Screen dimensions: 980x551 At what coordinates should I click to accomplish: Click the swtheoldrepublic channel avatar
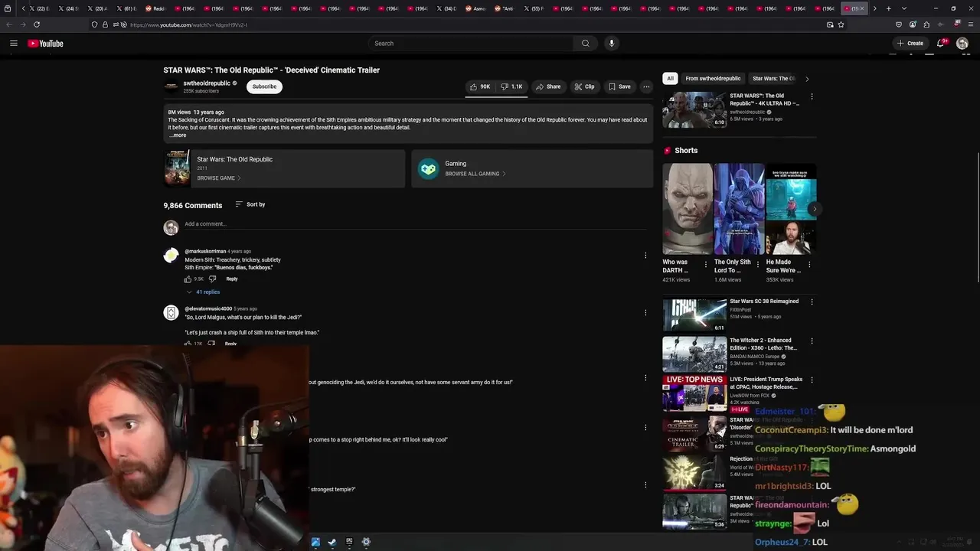coord(171,86)
